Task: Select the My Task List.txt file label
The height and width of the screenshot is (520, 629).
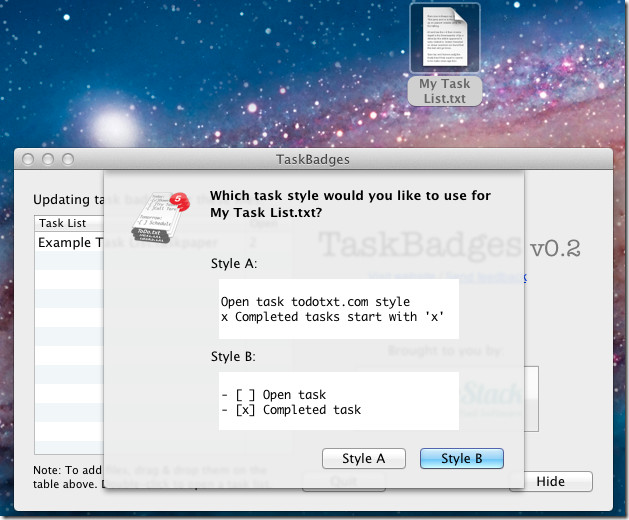Action: point(444,91)
